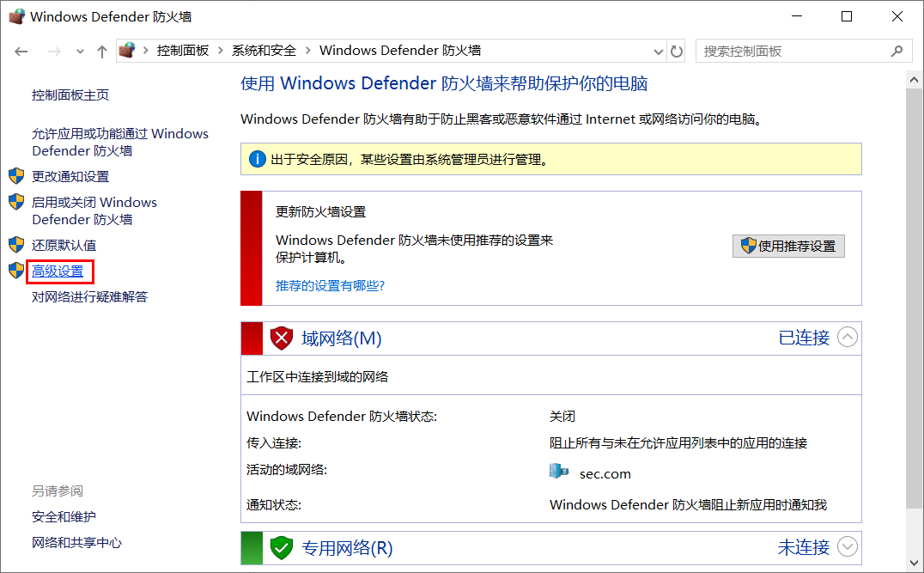Image resolution: width=924 pixels, height=573 pixels.
Task: Click the Back navigation arrow
Action: tap(21, 52)
